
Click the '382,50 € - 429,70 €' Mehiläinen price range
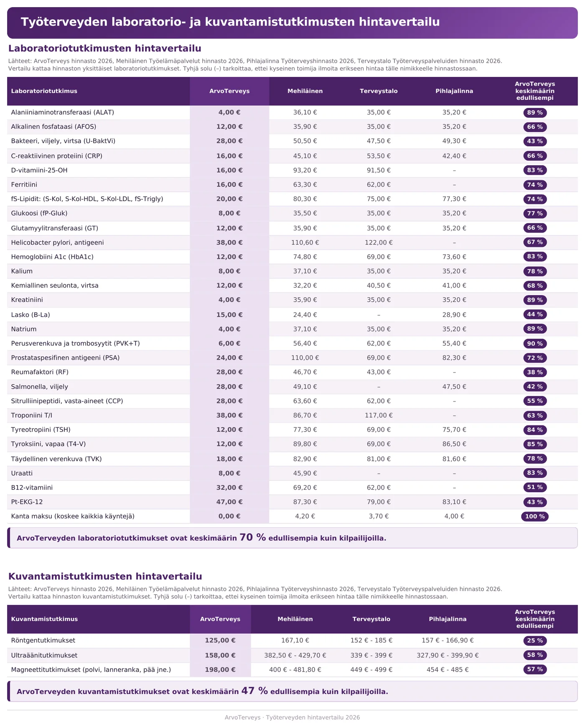coord(295,655)
